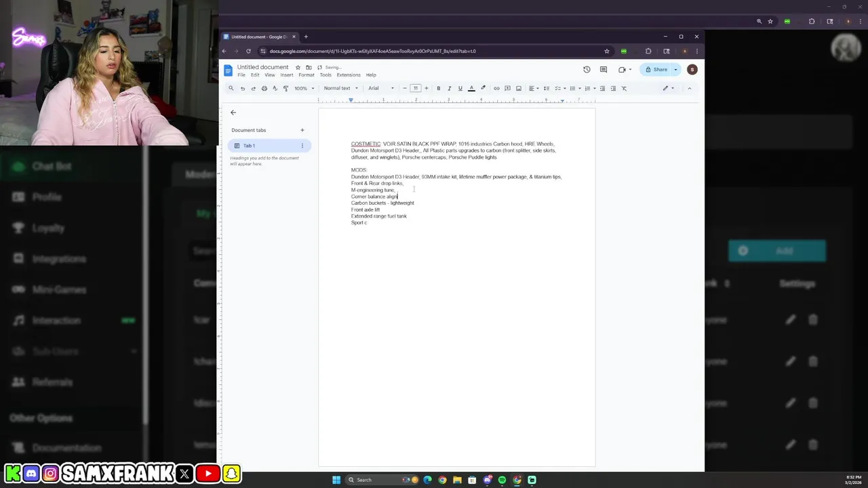Open Chrome three-dot menu

(x=696, y=51)
